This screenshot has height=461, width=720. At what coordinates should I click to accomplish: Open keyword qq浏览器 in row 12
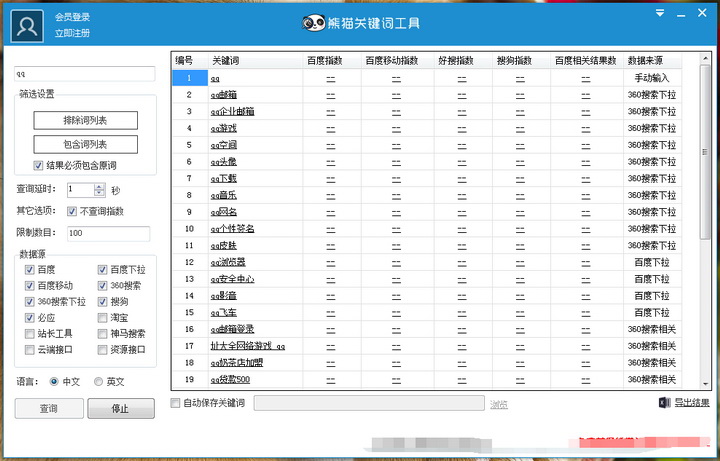click(228, 262)
